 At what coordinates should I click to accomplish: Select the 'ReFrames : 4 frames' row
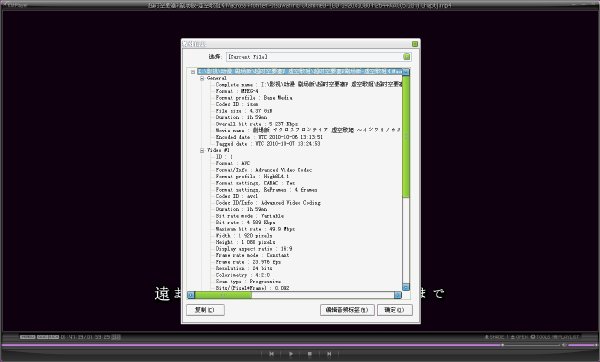click(266, 190)
